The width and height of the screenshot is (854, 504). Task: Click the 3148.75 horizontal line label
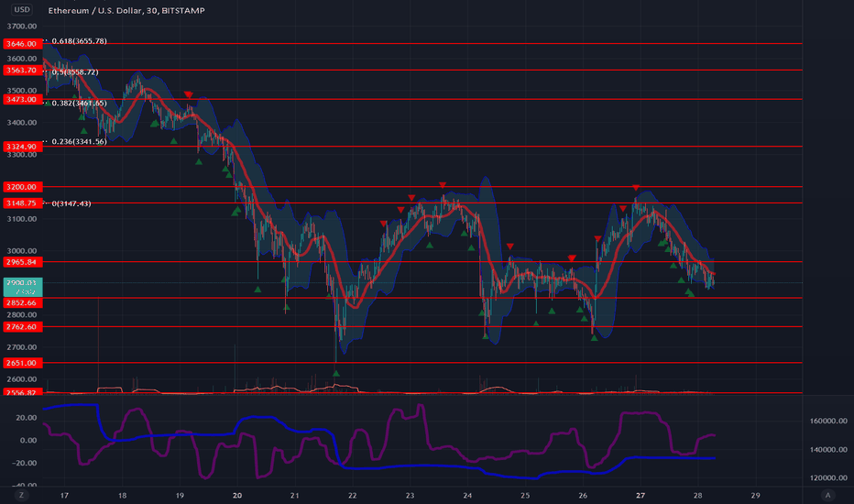[22, 203]
